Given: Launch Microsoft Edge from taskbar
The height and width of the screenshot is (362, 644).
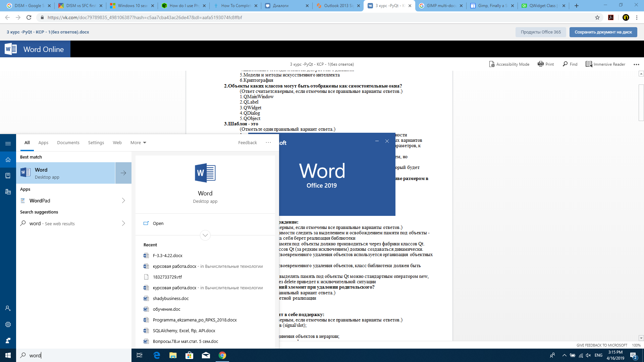Looking at the screenshot, I should point(157,355).
